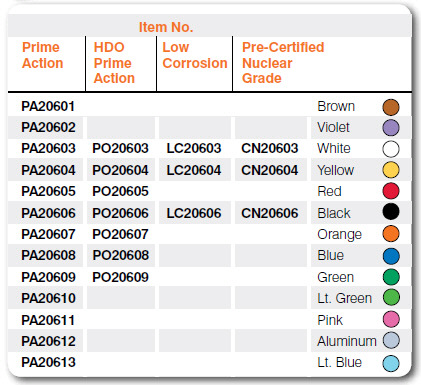Select the Black color circle

[391, 212]
